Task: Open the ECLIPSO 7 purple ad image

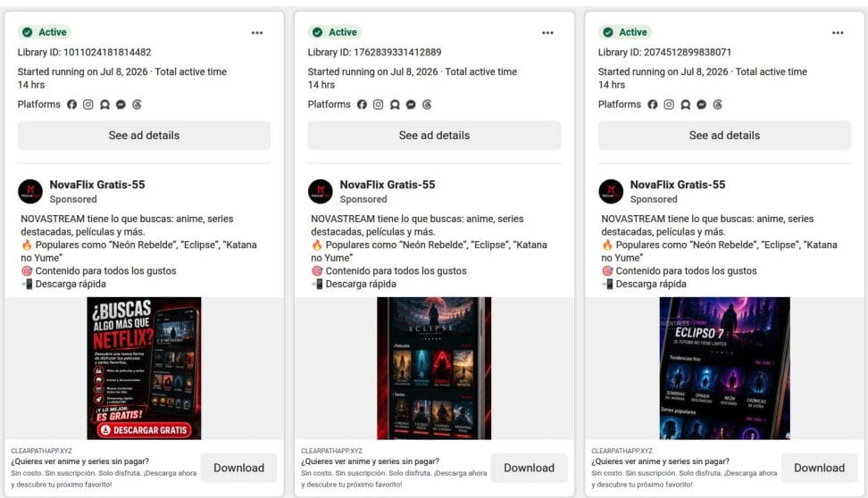Action: pos(724,368)
